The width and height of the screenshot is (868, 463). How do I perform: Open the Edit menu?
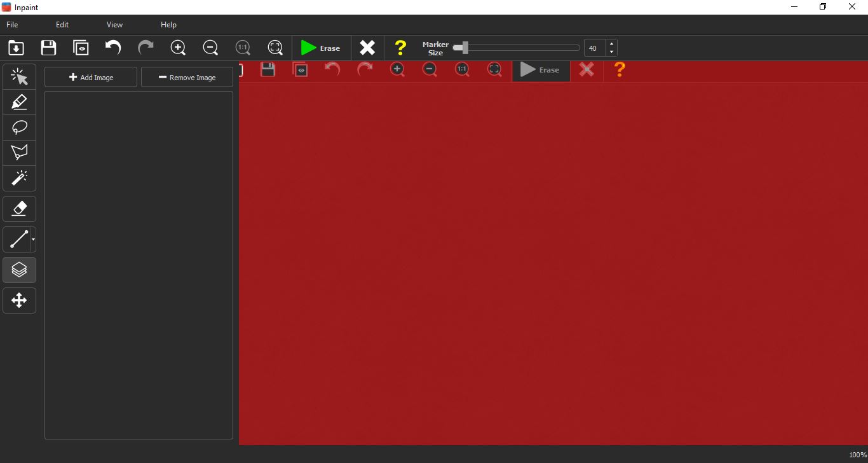(x=62, y=24)
